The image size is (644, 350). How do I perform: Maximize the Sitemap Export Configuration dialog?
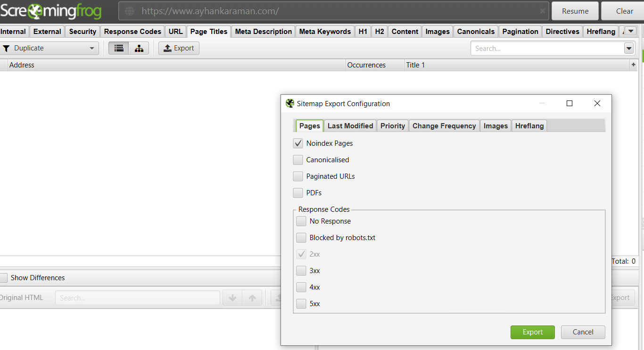[570, 103]
